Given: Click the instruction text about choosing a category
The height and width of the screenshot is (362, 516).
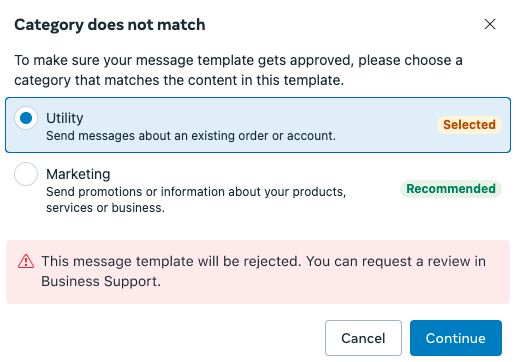Looking at the screenshot, I should click(x=238, y=70).
